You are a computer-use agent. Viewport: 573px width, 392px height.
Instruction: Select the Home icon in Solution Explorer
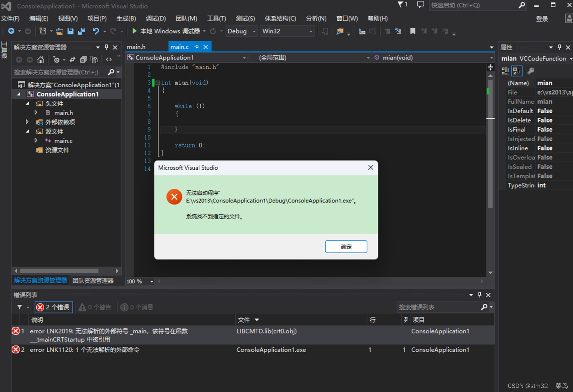point(41,59)
